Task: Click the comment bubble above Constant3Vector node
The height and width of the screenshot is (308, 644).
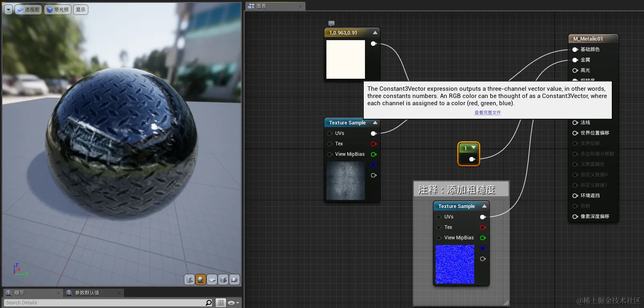Action: [331, 23]
